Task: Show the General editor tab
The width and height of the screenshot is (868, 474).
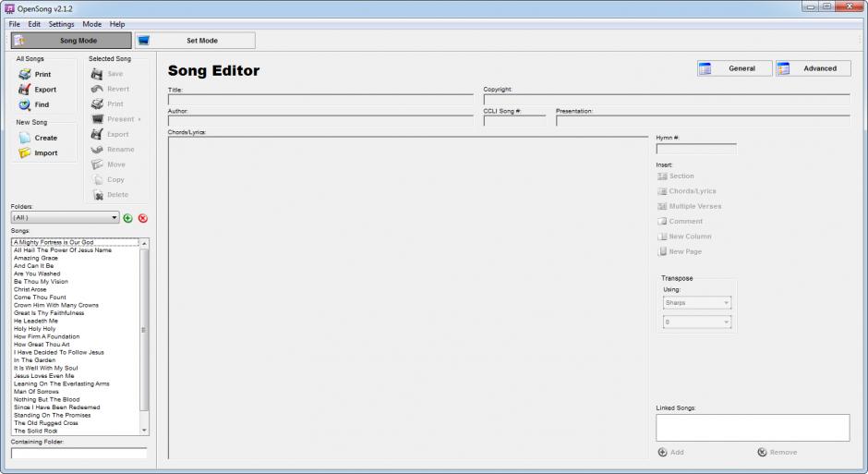Action: click(x=735, y=68)
